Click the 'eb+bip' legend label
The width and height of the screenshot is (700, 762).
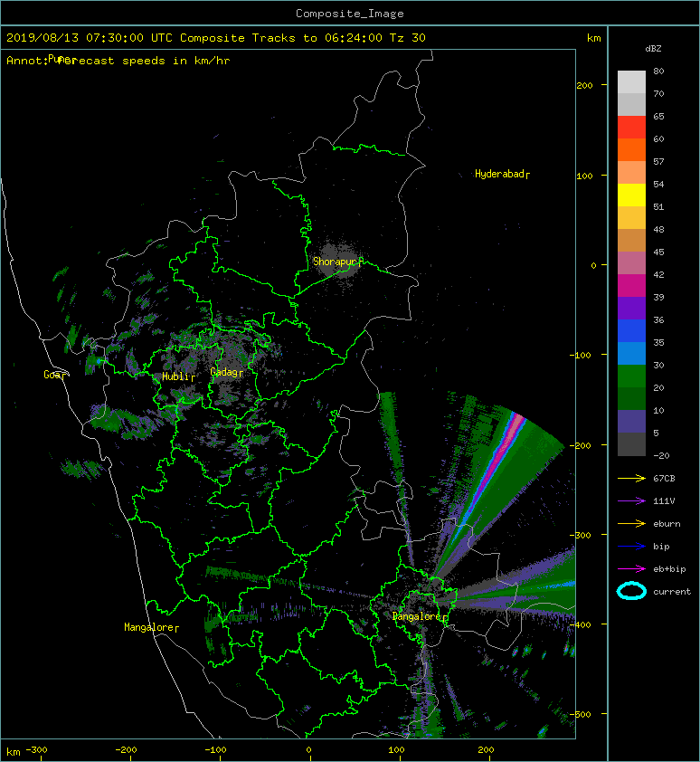pyautogui.click(x=670, y=568)
